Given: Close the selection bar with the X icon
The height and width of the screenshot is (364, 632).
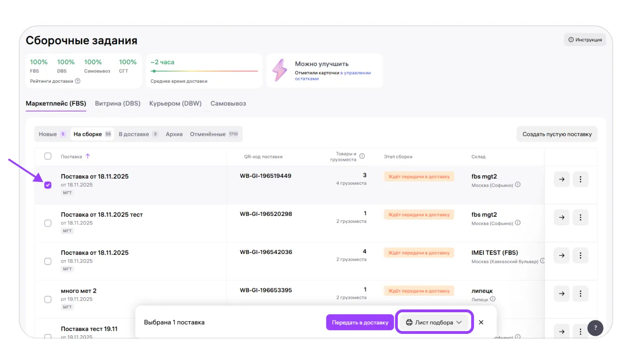Looking at the screenshot, I should 481,323.
